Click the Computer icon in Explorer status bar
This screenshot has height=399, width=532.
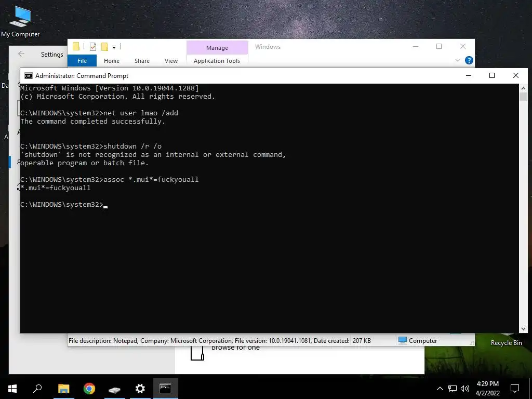[403, 340]
